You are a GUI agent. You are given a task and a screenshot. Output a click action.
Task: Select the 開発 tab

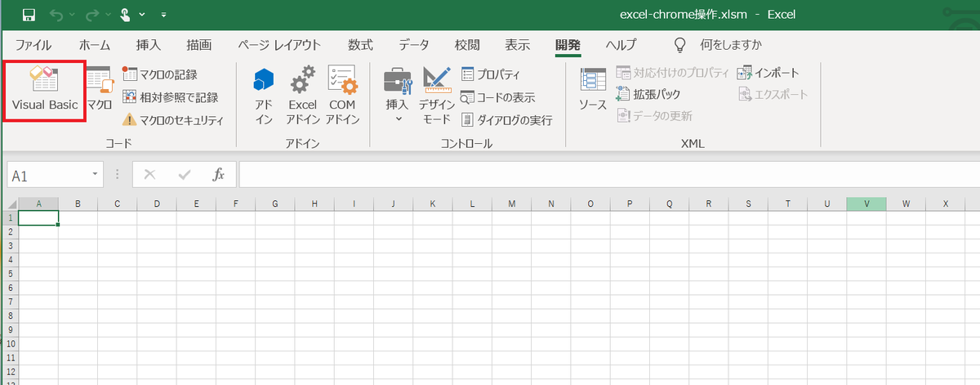(568, 44)
